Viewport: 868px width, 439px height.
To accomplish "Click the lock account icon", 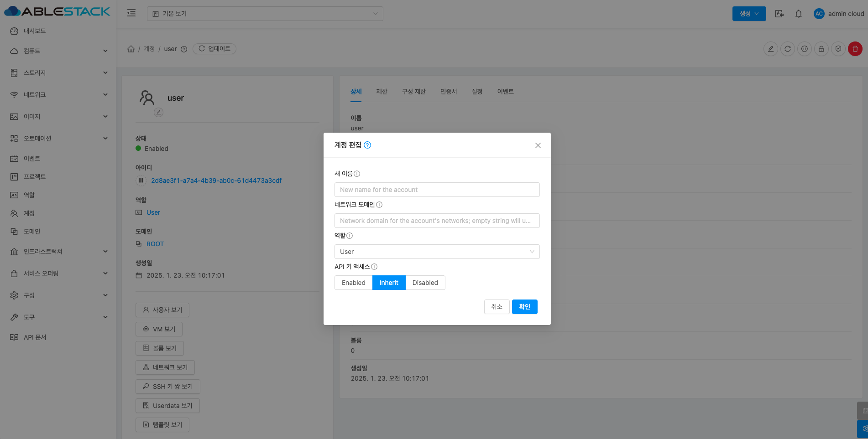I will point(821,49).
